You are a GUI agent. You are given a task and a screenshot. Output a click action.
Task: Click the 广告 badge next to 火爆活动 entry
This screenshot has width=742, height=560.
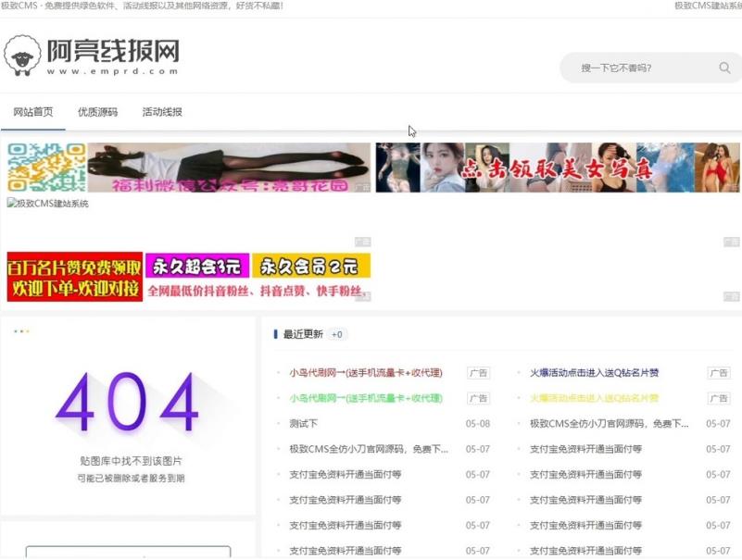tap(718, 373)
